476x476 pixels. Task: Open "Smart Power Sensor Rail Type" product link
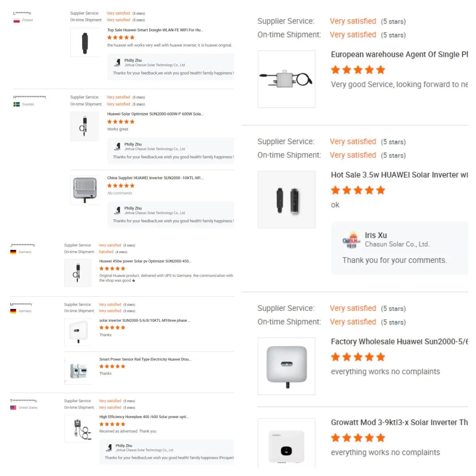click(145, 359)
